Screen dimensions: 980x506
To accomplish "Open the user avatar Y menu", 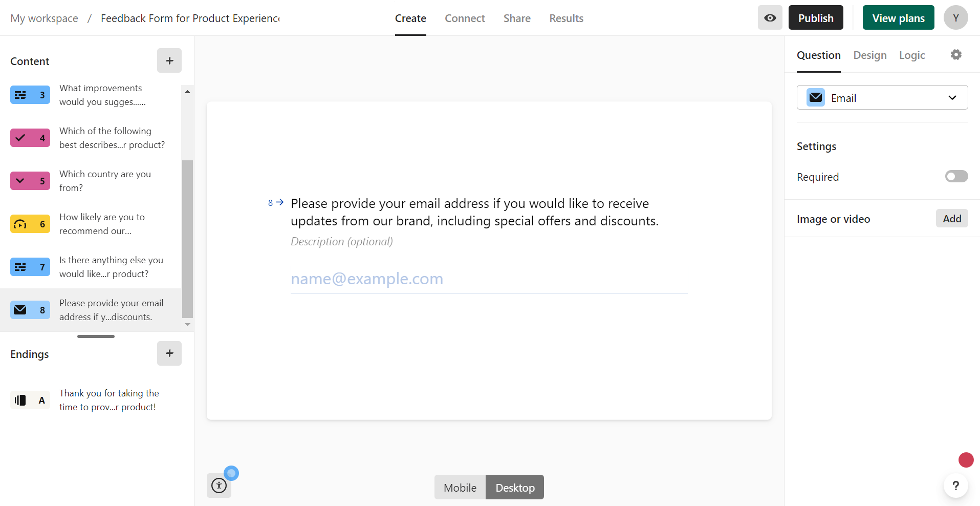I will (955, 18).
